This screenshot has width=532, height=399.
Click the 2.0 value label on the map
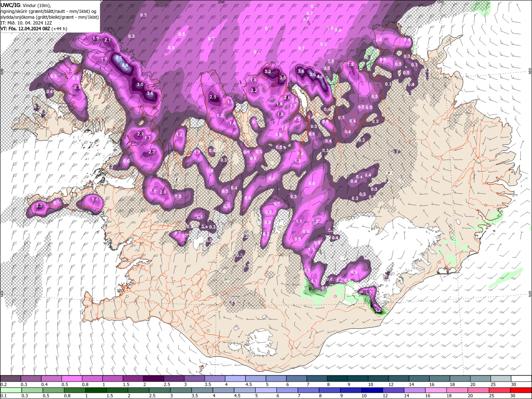pos(163,192)
